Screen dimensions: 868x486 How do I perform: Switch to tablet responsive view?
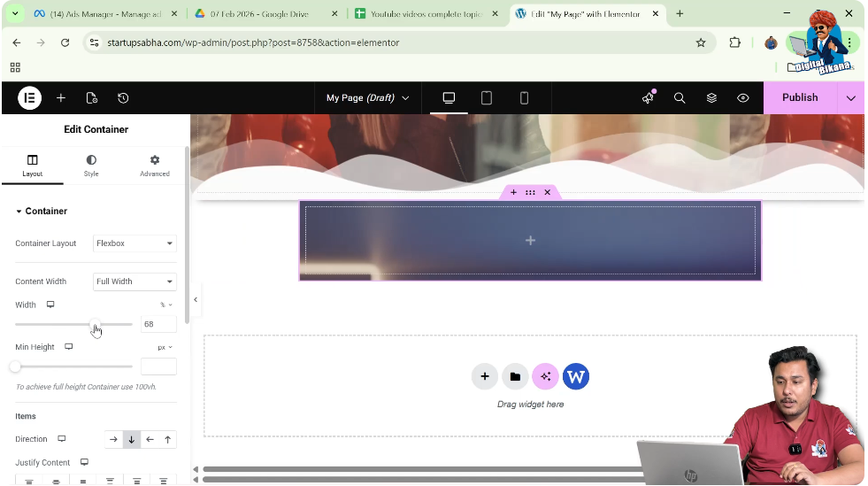click(x=487, y=98)
